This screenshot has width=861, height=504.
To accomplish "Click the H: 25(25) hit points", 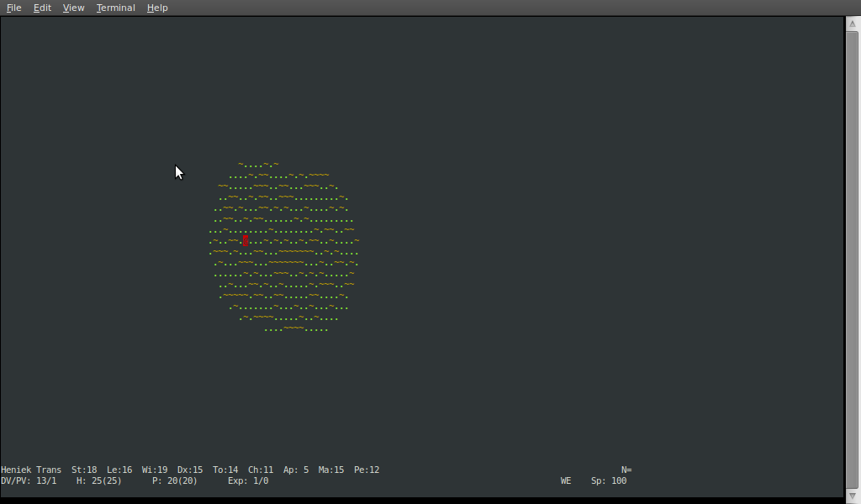I will [x=98, y=480].
